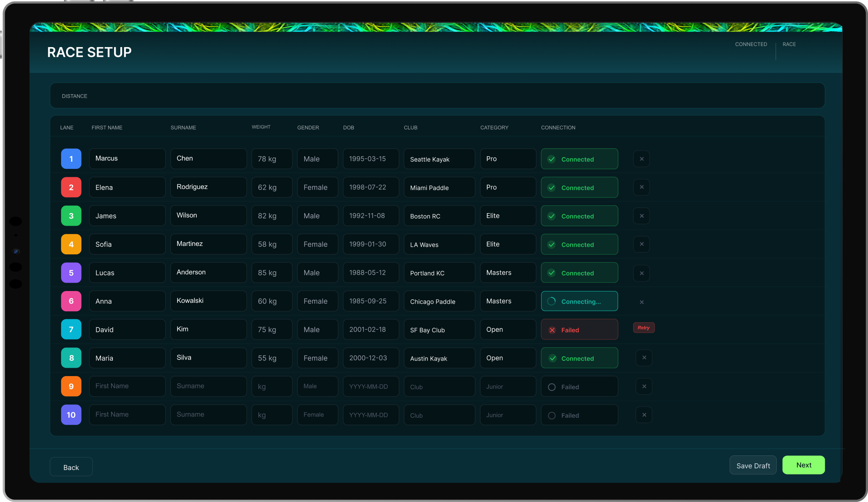Click empty Club field on lane 9
The image size is (868, 502).
tap(439, 386)
